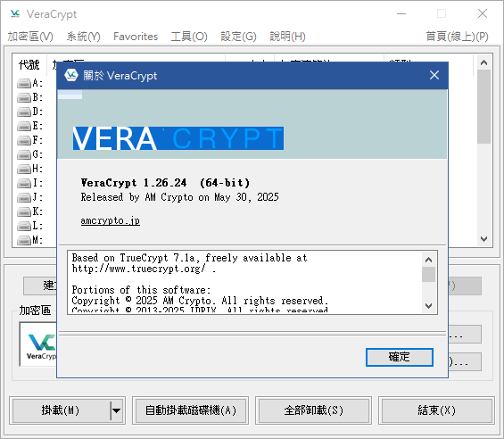Open the Favorites menu
This screenshot has height=439, width=504.
pos(136,37)
